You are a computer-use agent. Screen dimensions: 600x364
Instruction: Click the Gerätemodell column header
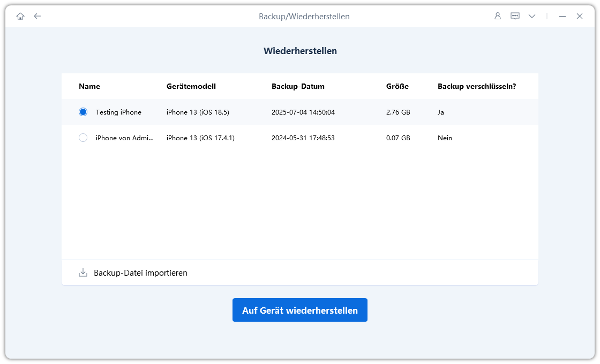[191, 86]
